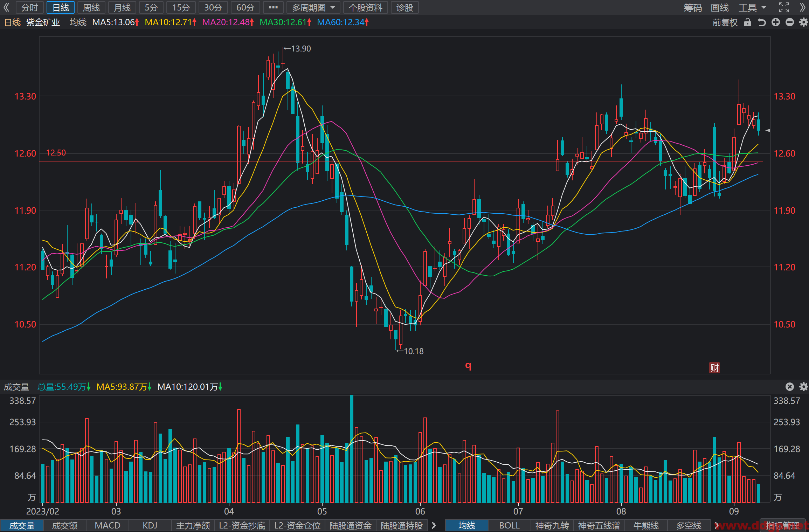Click the red 财 marker on chart
The width and height of the screenshot is (809, 532).
pyautogui.click(x=714, y=368)
